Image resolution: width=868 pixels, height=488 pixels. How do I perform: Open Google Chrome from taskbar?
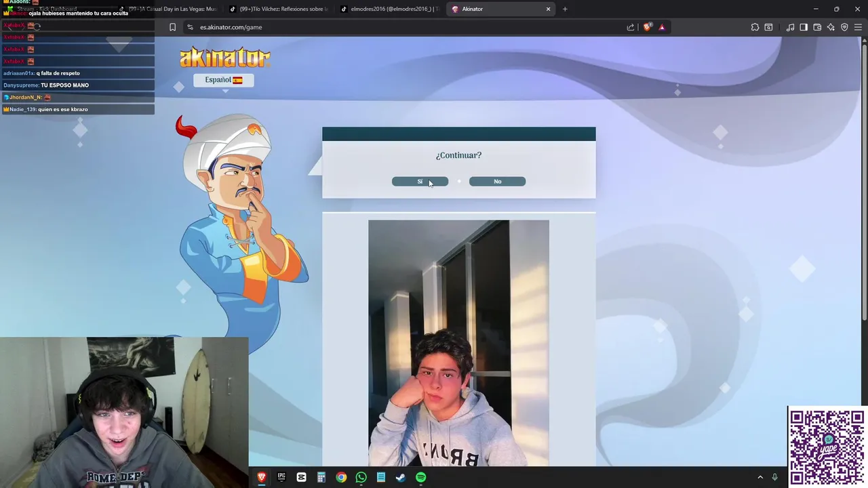(x=341, y=477)
